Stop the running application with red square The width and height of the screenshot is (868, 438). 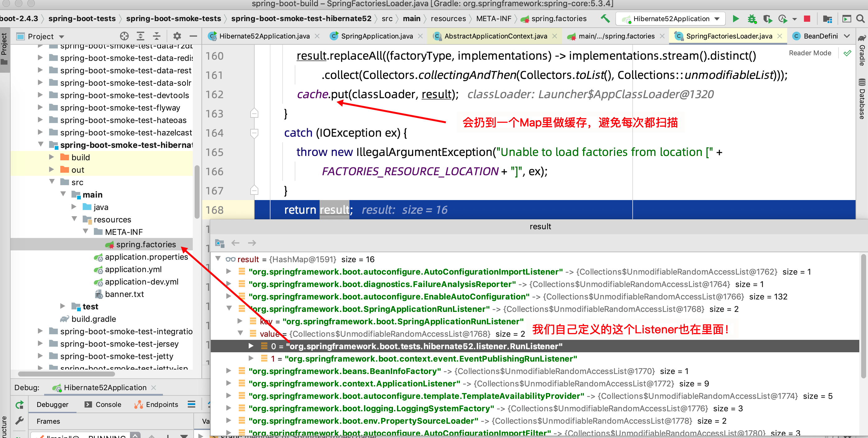(x=807, y=19)
